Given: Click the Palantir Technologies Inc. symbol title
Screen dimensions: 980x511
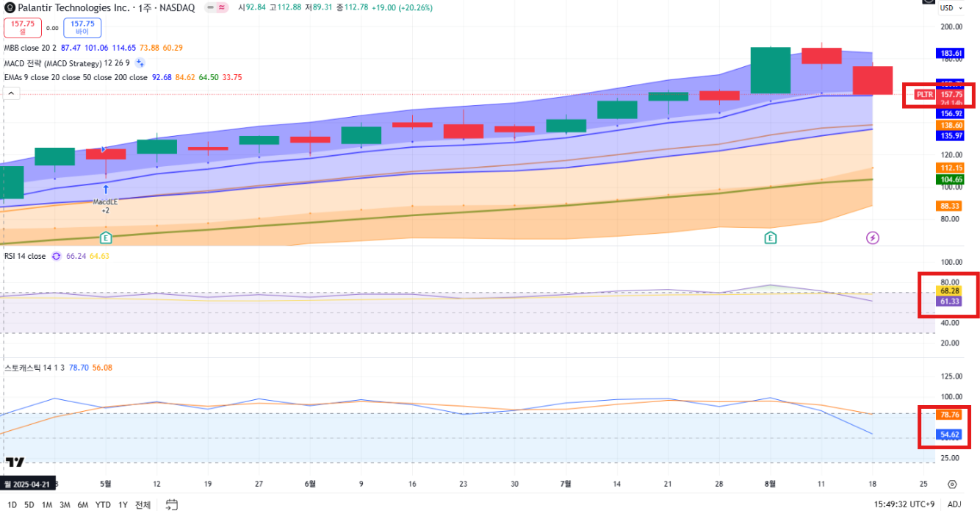Looking at the screenshot, I should tap(76, 7).
